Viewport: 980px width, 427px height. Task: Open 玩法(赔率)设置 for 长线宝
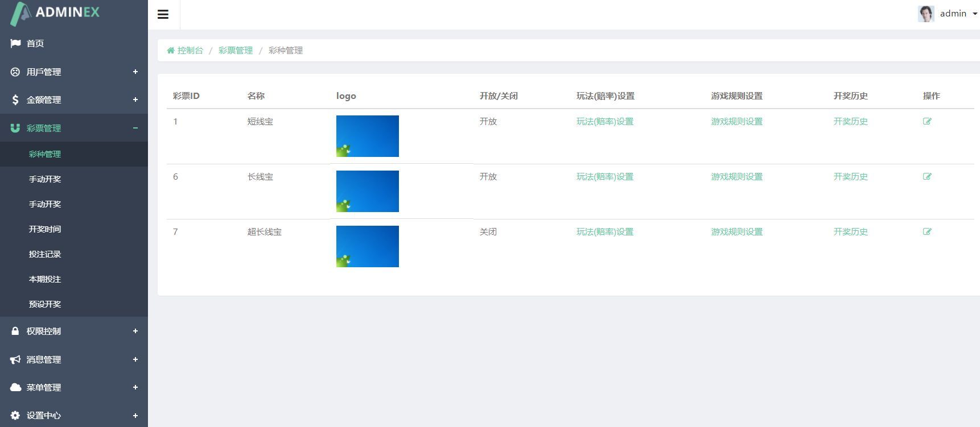click(605, 176)
